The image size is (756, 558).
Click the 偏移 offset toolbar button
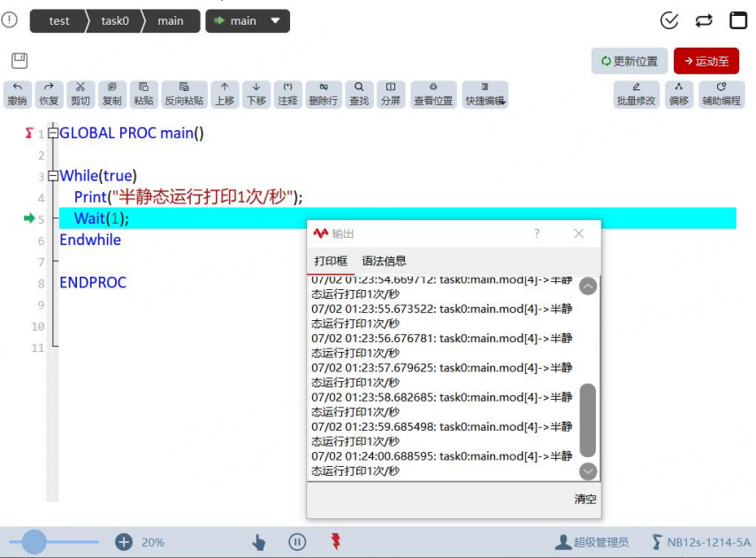coord(679,94)
